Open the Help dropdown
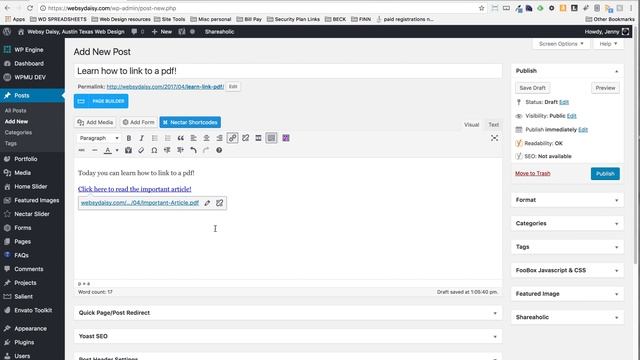 608,44
